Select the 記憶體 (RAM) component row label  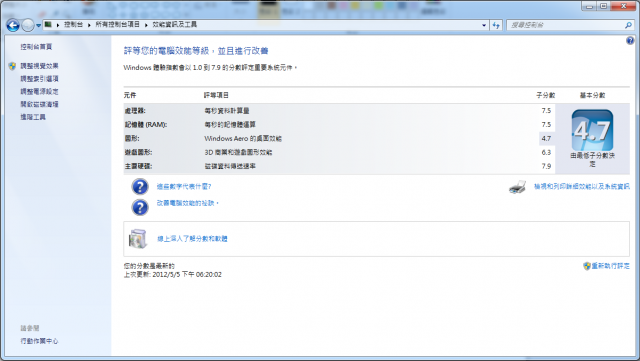point(146,125)
